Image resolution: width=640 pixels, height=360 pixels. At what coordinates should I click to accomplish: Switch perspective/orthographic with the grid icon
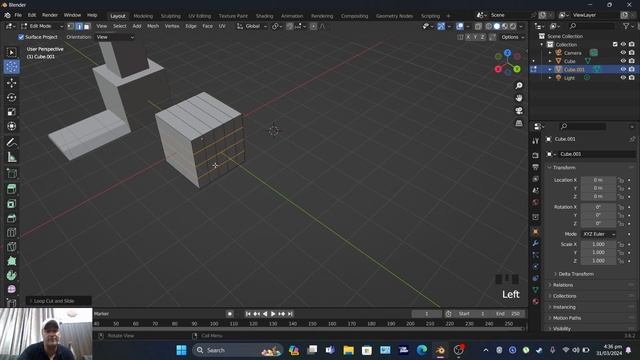point(519,123)
